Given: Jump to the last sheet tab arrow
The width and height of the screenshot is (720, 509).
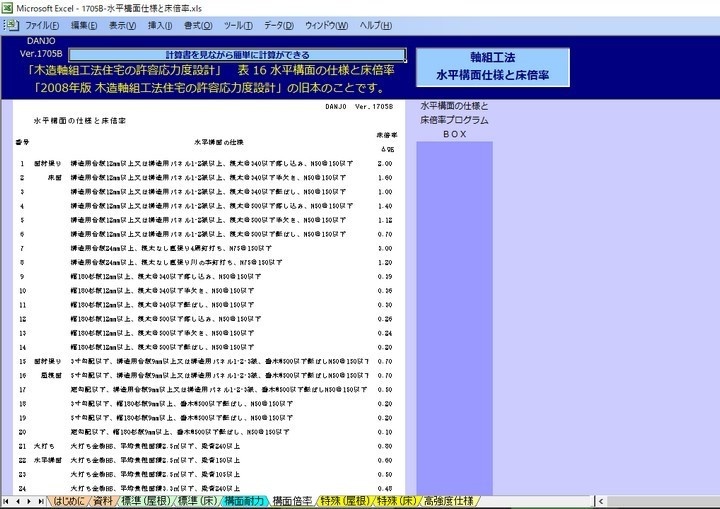Looking at the screenshot, I should tap(40, 501).
